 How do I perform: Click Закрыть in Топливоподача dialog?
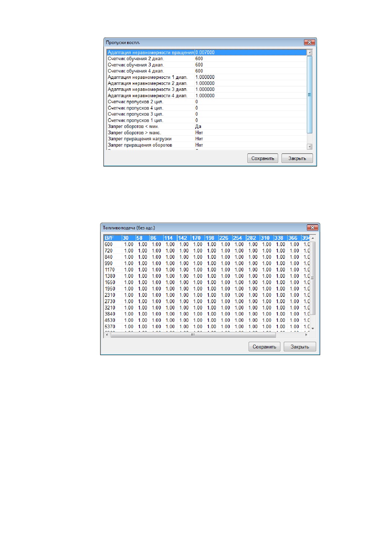(300, 347)
